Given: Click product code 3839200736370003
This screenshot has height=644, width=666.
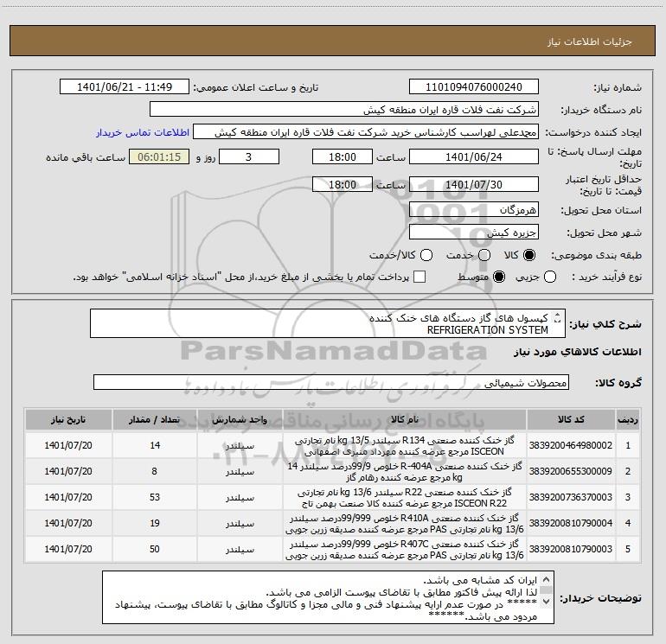Looking at the screenshot, I should 571,497.
